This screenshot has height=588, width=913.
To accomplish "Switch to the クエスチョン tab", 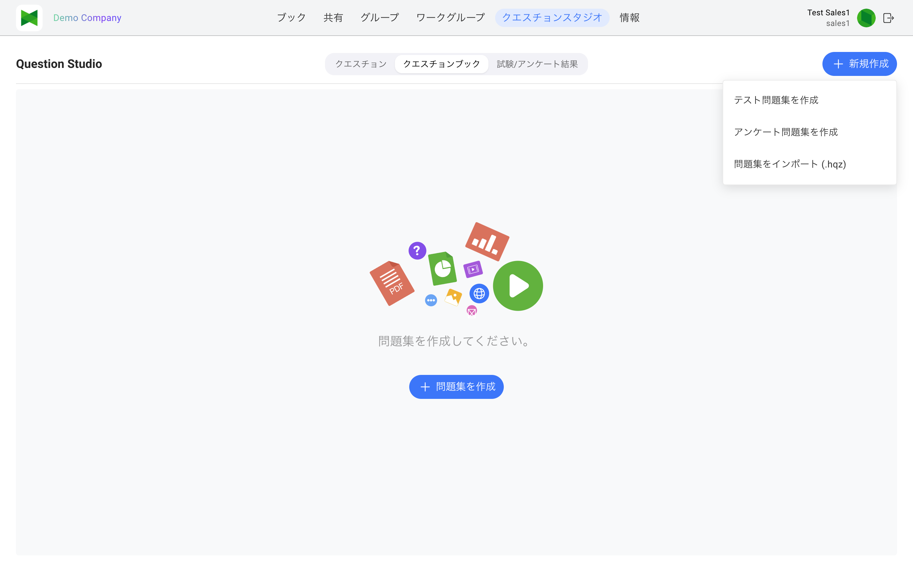I will point(361,64).
